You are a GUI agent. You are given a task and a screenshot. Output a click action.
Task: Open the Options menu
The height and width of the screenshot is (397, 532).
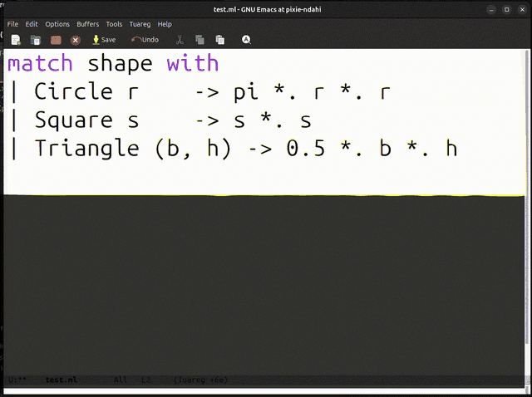[57, 24]
